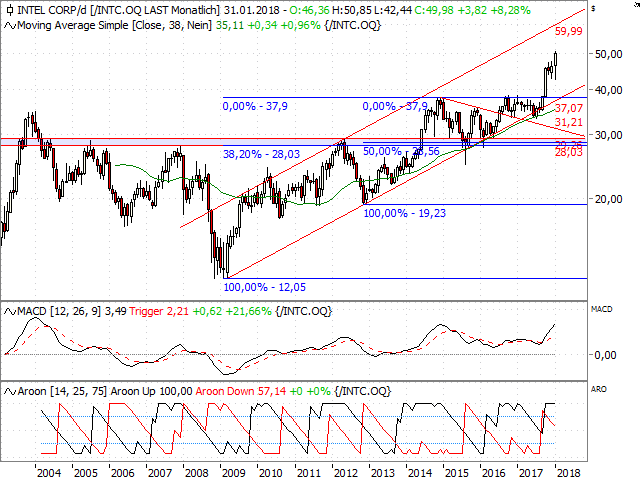Image resolution: width=640 pixels, height=480 pixels.
Task: Click the red 37,07 price label
Action: coord(569,108)
